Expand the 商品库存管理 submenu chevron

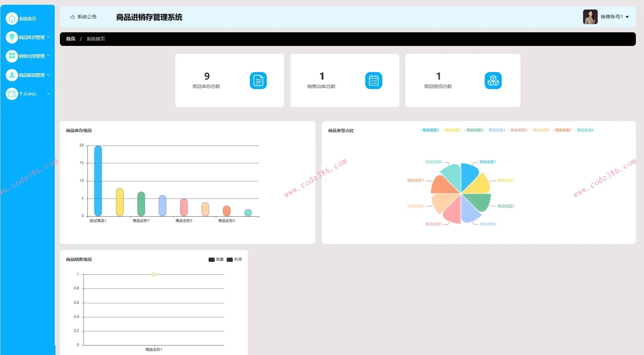(48, 37)
